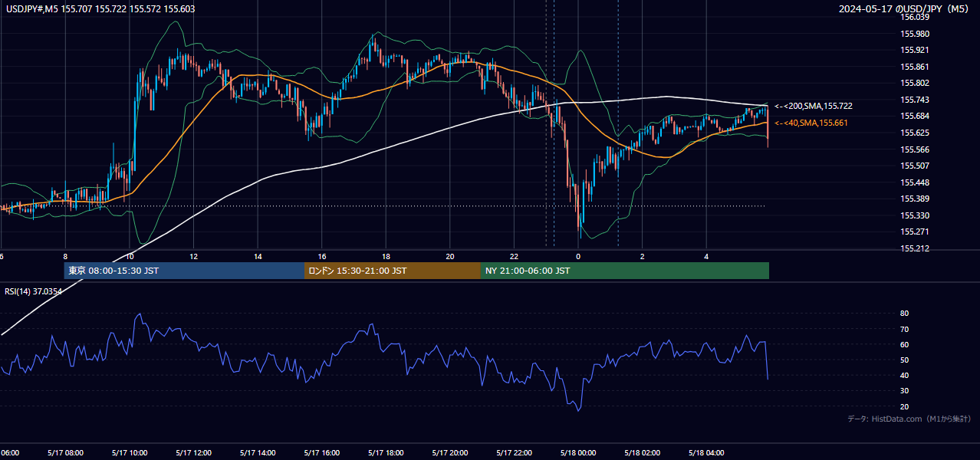
Task: Click price axis value 155.625
Action: coord(915,133)
